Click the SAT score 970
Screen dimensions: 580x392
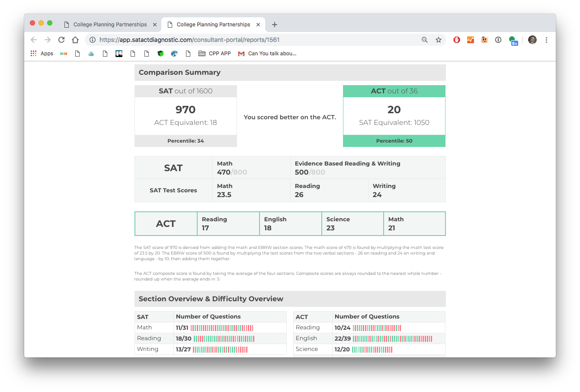tap(186, 110)
